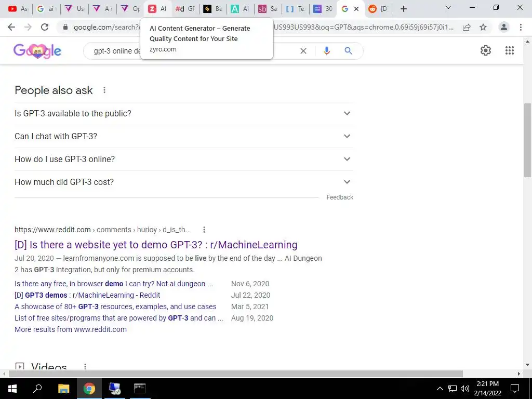Open Windows Start menu
The width and height of the screenshot is (532, 399).
12,388
